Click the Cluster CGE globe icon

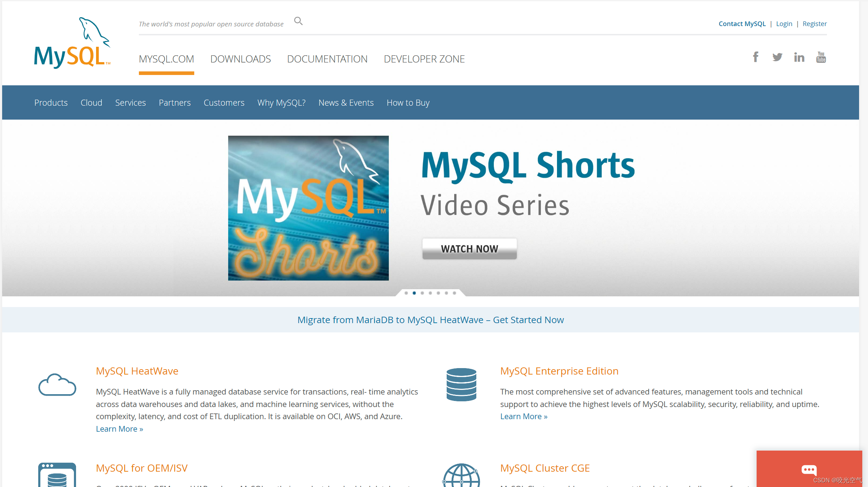[x=461, y=475]
